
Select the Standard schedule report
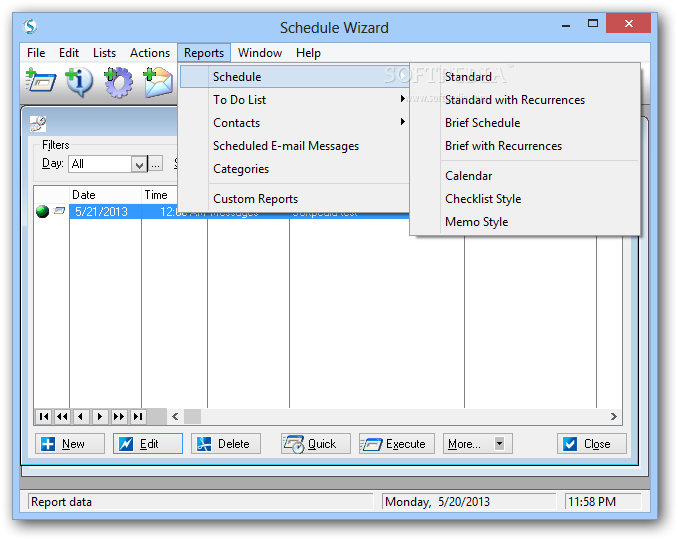coord(525,77)
